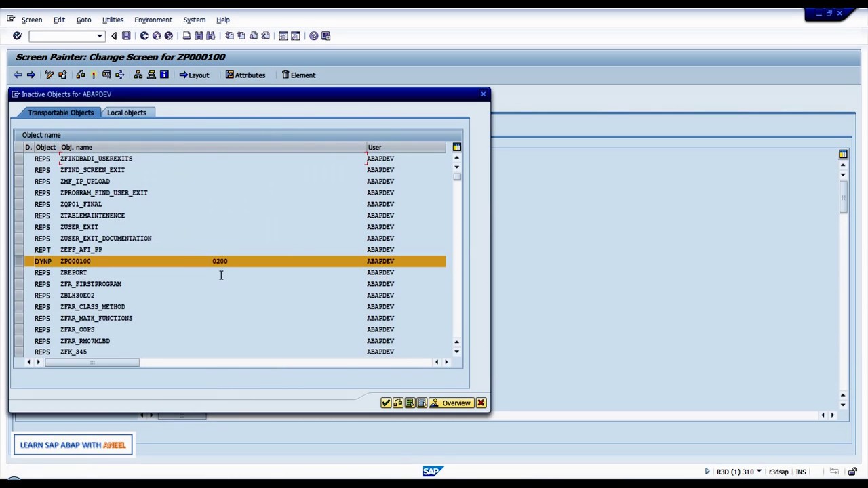This screenshot has height=488, width=868.
Task: Click the Where-Used List icon
Action: (x=120, y=75)
